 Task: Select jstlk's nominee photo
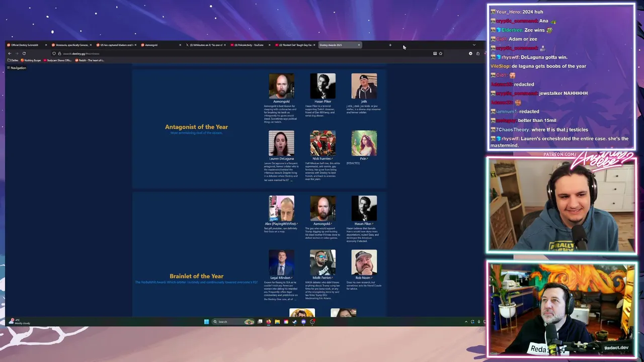pyautogui.click(x=364, y=86)
